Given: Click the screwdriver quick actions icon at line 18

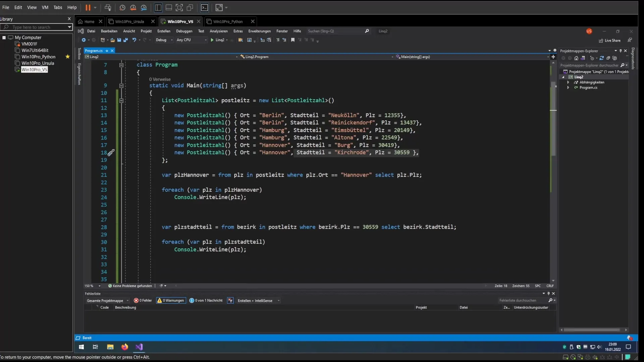Looking at the screenshot, I should pos(111,153).
